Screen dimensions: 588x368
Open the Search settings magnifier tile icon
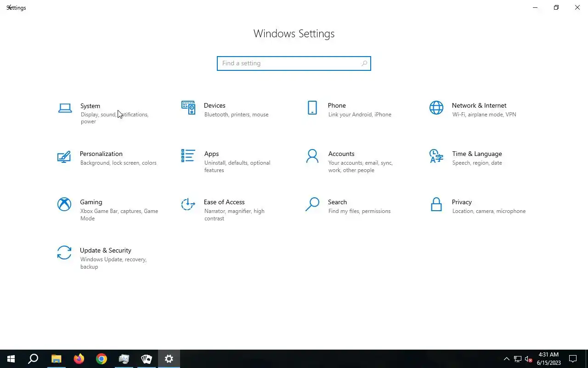[x=312, y=204]
